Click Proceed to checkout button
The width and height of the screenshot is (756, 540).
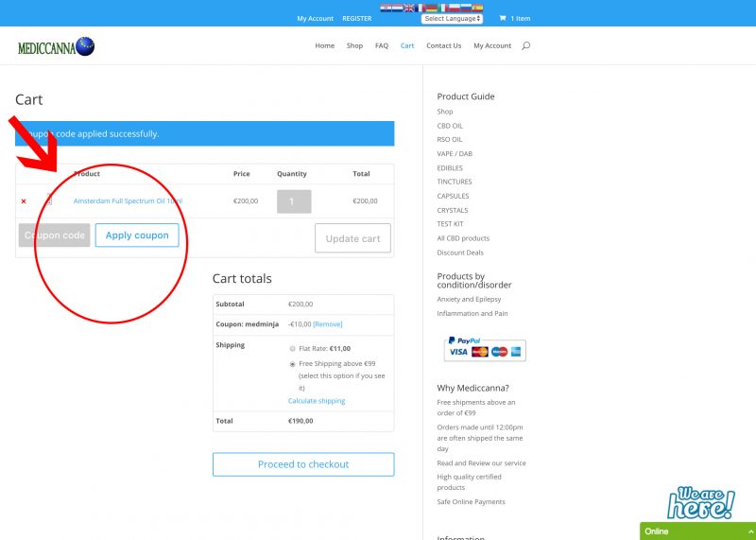(303, 464)
